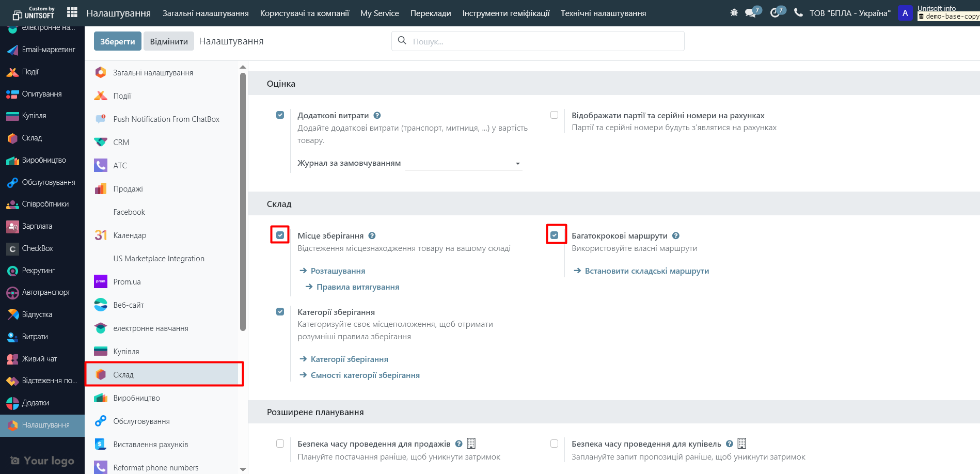The image size is (980, 474).
Task: Expand Технічні налаштування menu
Action: (603, 13)
